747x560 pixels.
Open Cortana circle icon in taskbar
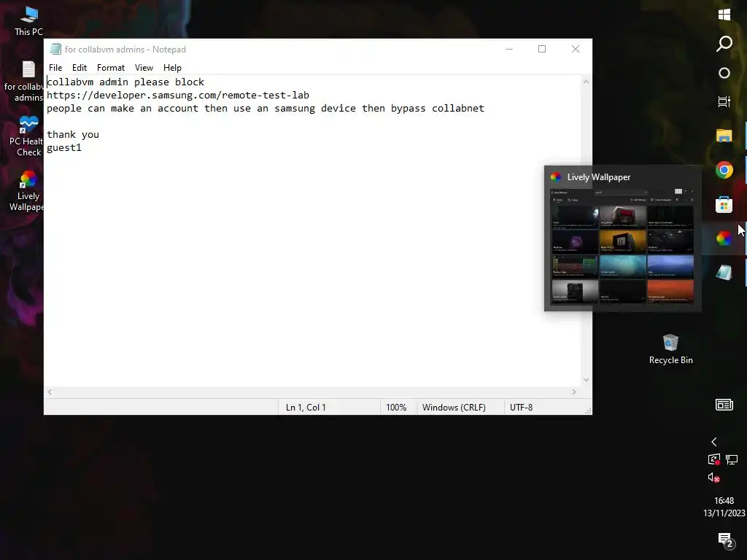click(724, 73)
